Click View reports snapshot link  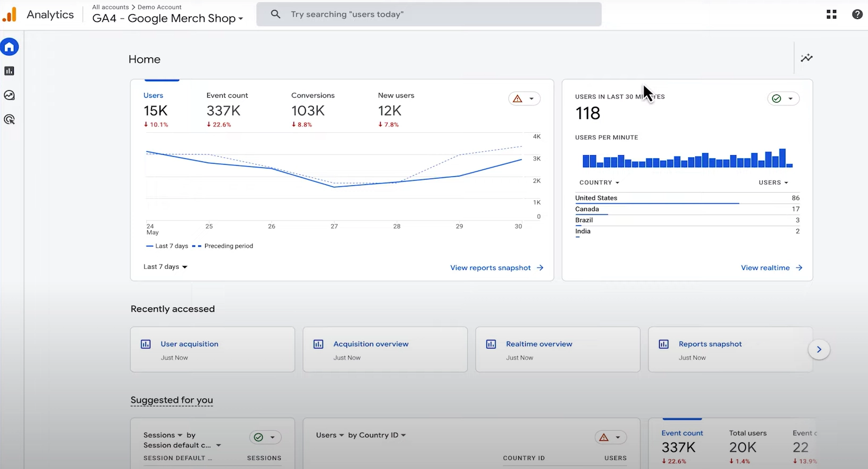pyautogui.click(x=497, y=268)
